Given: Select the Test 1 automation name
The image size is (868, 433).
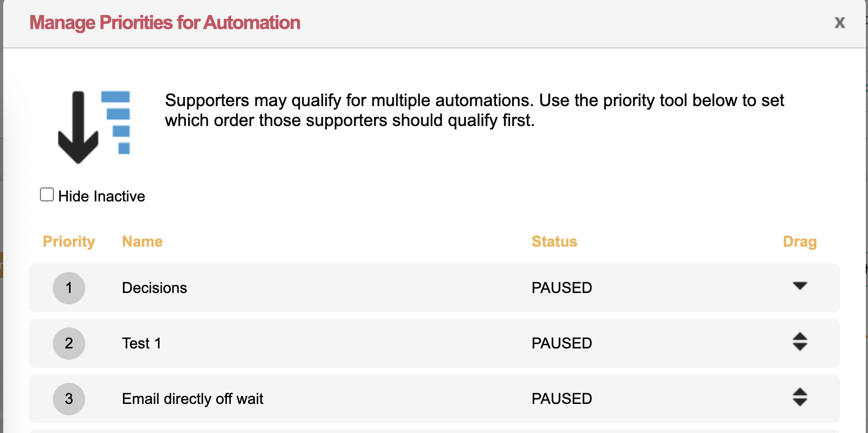Looking at the screenshot, I should (x=141, y=344).
